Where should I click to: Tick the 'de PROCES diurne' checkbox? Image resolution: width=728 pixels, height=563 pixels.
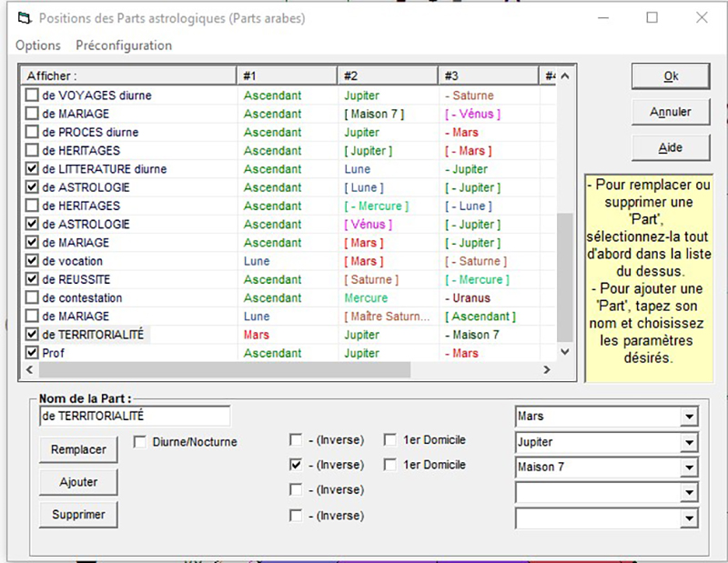point(32,132)
